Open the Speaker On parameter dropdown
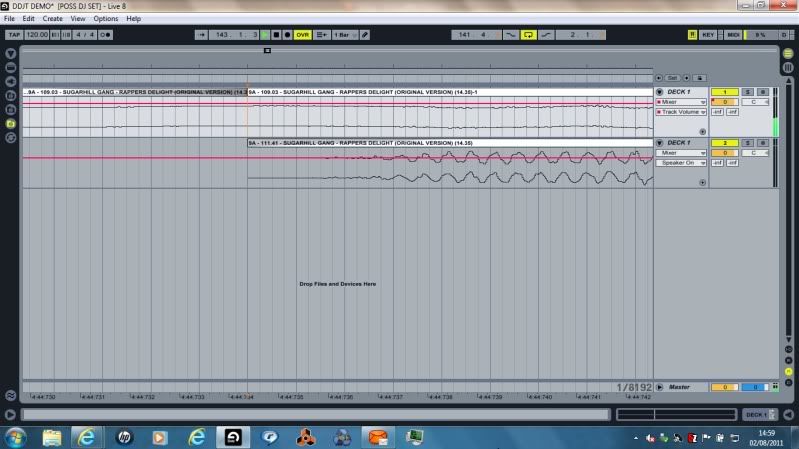 [x=681, y=162]
